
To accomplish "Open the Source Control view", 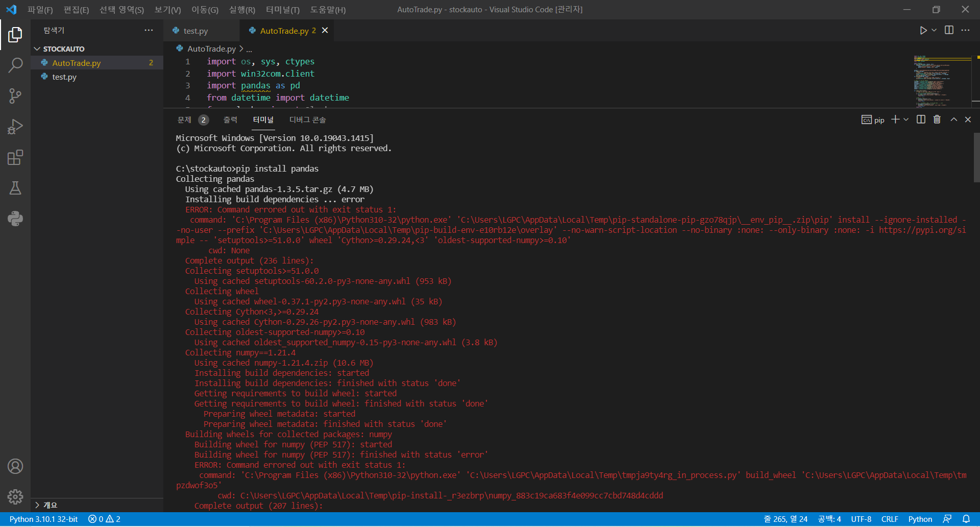I will (x=15, y=96).
